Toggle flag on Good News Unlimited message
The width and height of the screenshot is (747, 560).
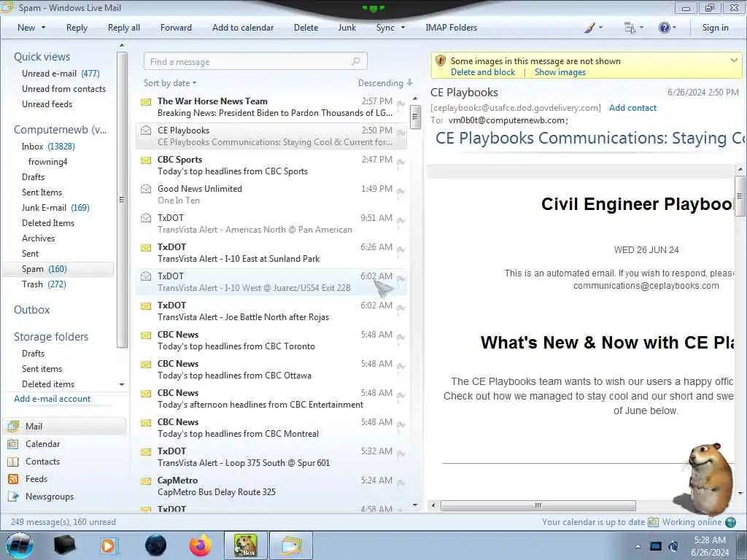click(x=400, y=192)
